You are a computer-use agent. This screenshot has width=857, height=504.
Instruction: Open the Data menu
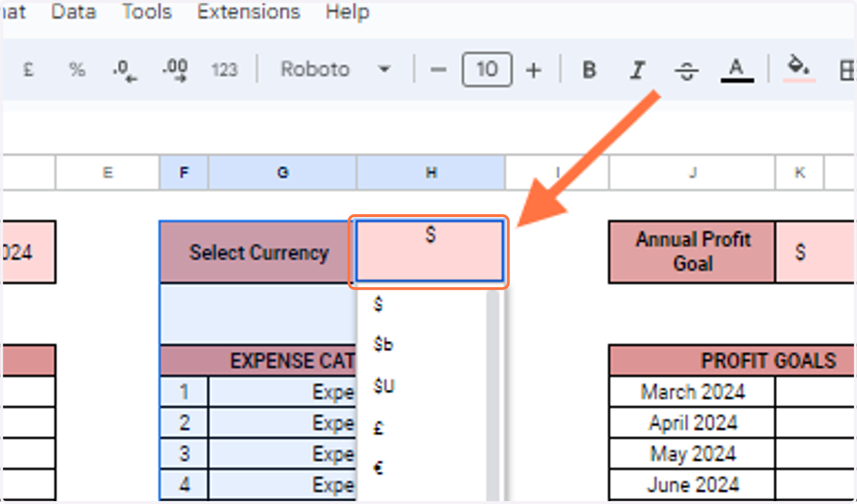[75, 12]
